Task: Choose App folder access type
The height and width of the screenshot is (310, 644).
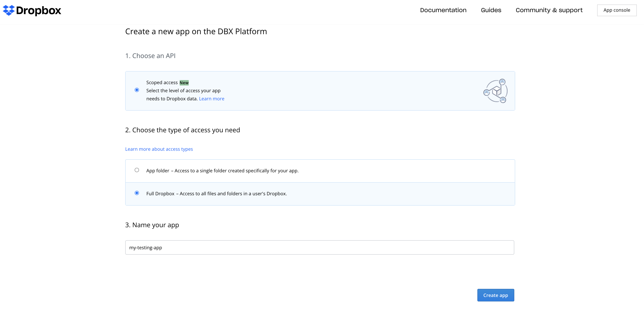Action: point(136,170)
